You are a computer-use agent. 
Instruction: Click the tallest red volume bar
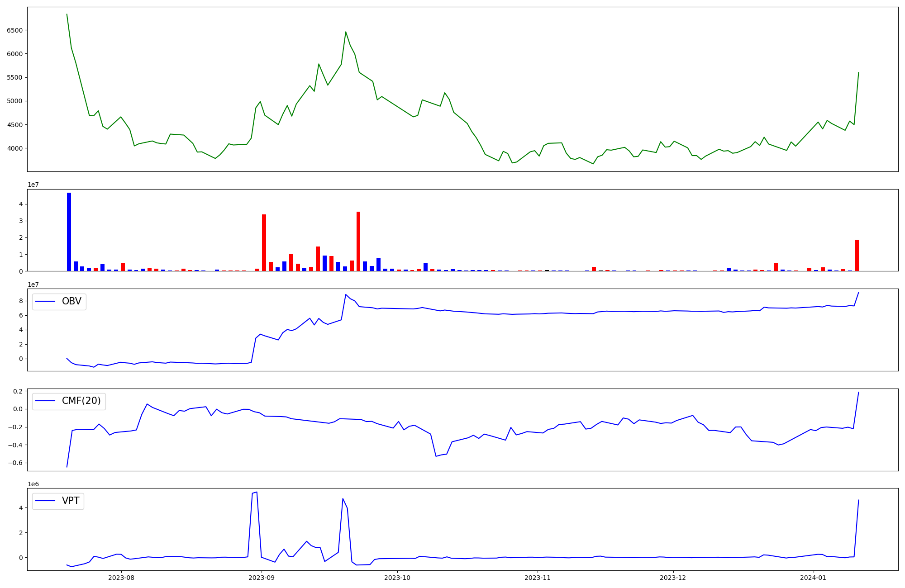(358, 241)
